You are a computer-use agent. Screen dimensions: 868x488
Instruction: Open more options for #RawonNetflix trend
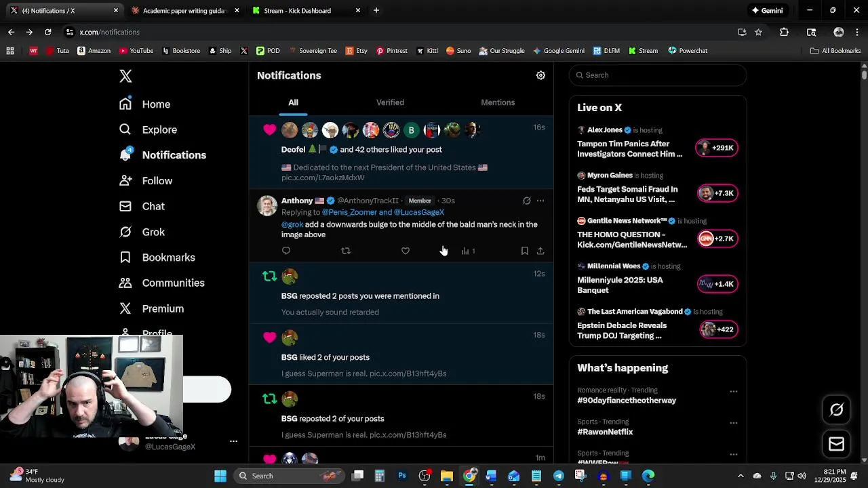733,423
